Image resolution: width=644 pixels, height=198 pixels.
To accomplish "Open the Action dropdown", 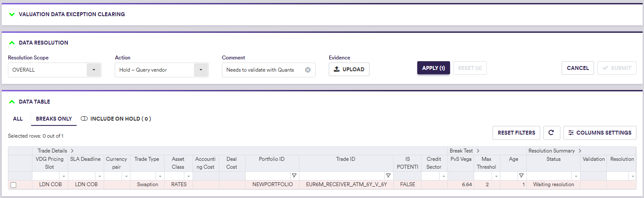I will [201, 70].
